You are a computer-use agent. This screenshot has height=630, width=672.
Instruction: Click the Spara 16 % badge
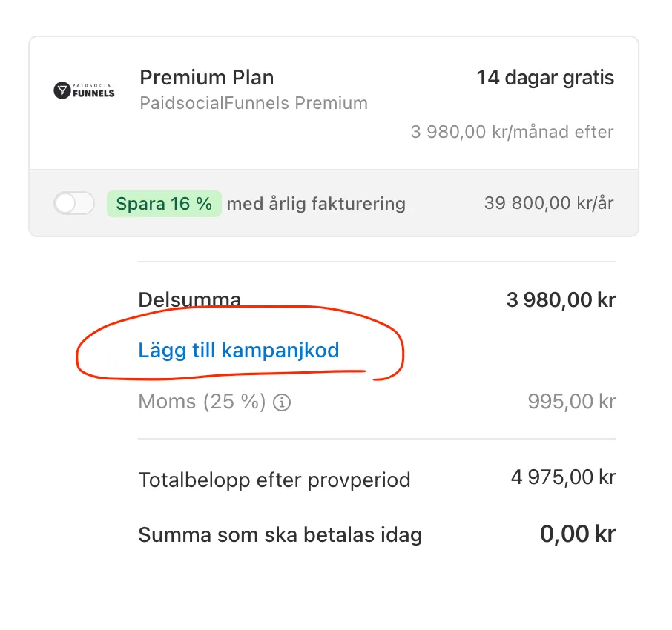(164, 203)
